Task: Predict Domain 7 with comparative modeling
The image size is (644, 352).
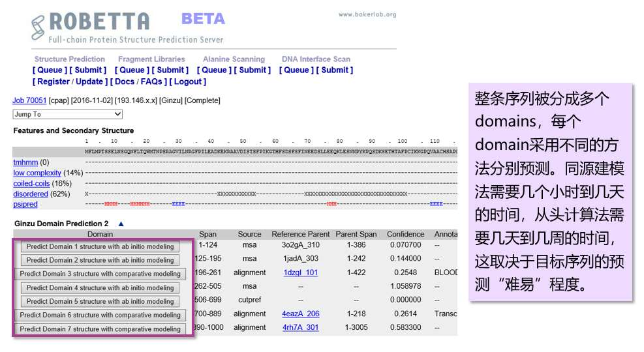Action: 100,329
